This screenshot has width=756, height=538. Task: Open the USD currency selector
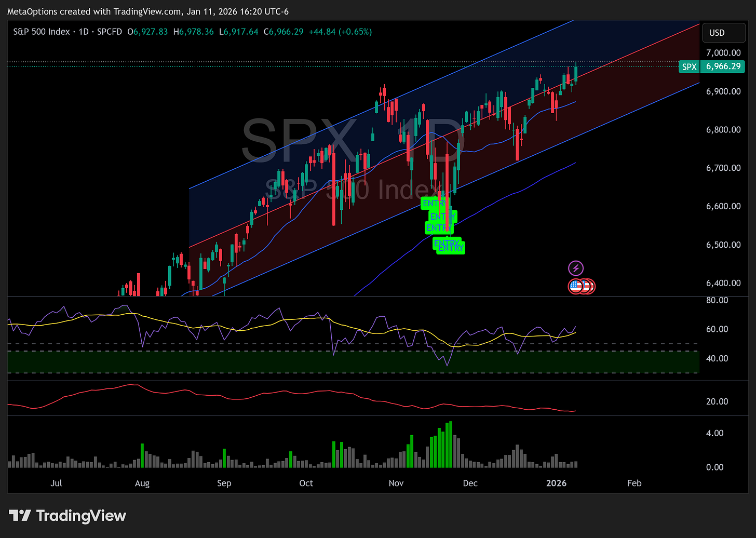click(x=723, y=32)
